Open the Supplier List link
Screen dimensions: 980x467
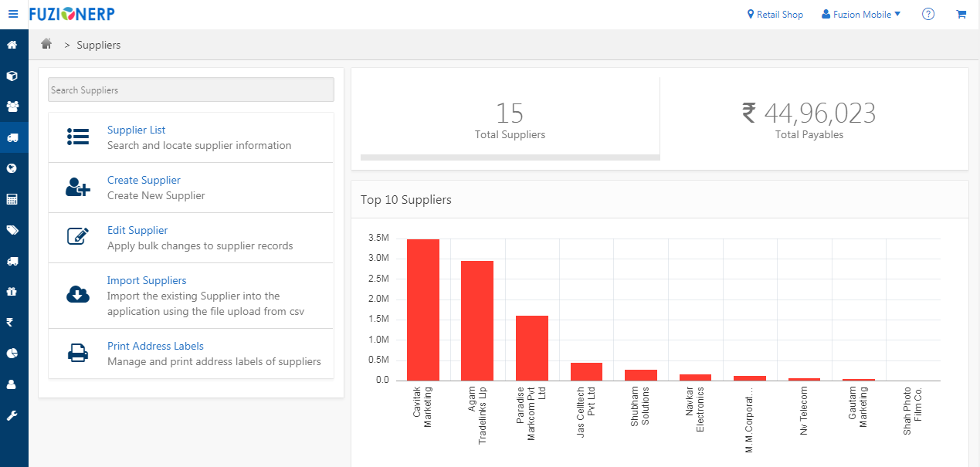click(136, 130)
